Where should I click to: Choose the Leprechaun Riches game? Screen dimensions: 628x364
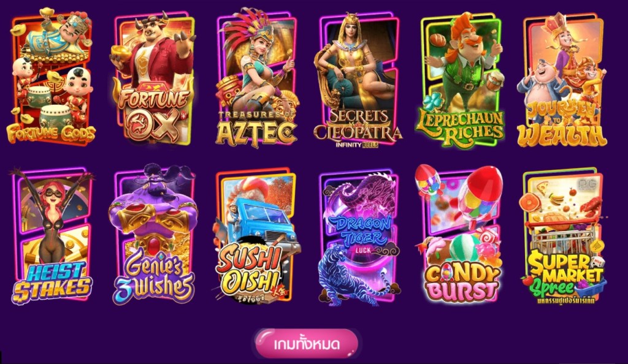tap(460, 80)
